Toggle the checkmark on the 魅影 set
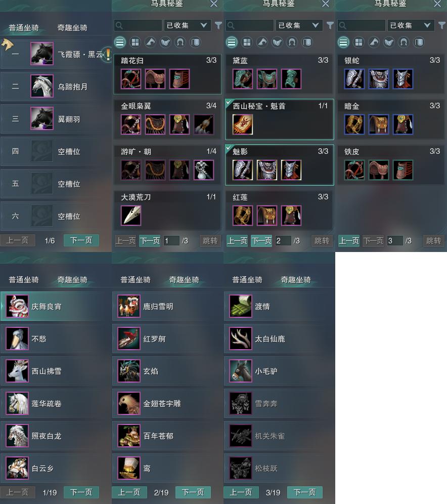The width and height of the screenshot is (447, 504). (x=229, y=148)
